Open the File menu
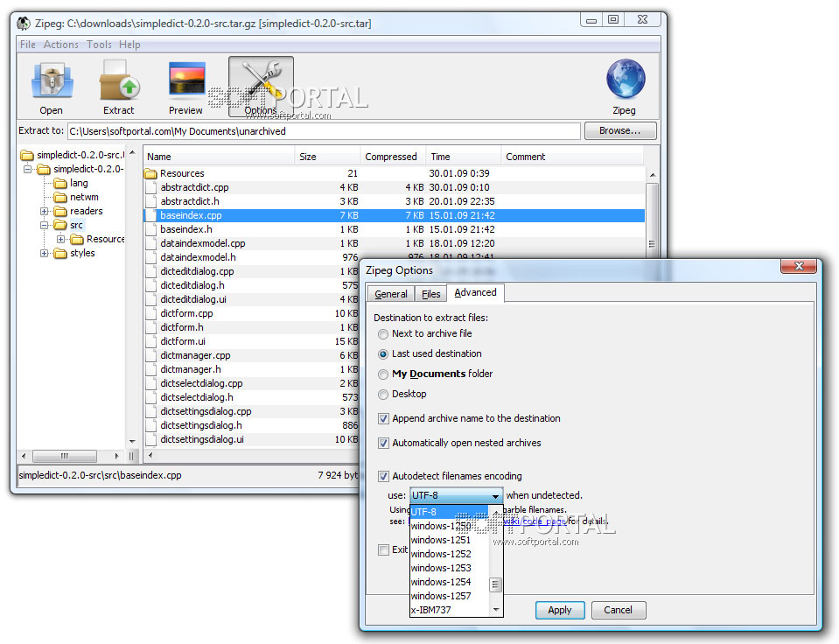 (x=28, y=45)
